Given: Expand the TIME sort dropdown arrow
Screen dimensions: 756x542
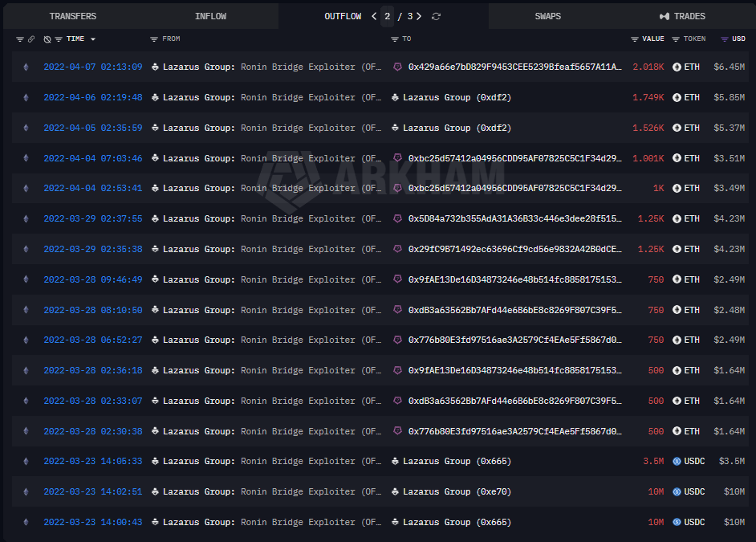Looking at the screenshot, I should pos(93,39).
